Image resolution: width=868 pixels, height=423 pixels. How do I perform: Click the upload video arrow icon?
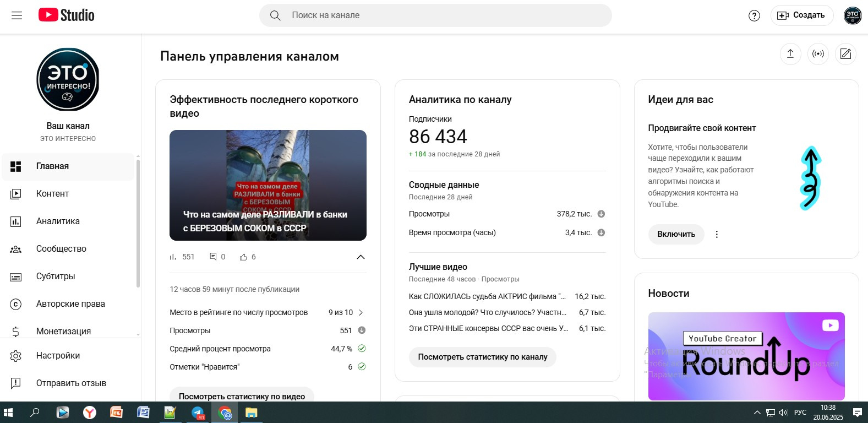[790, 54]
